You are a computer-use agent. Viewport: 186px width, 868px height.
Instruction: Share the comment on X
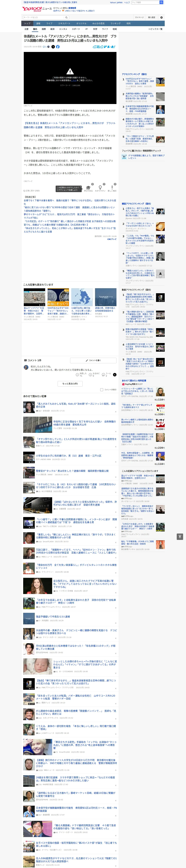click(114, 374)
